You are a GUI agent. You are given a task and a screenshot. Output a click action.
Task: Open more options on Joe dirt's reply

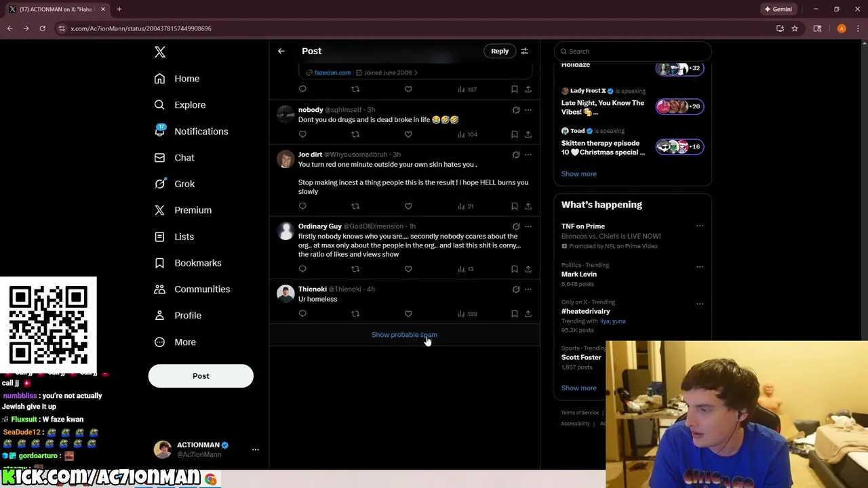pyautogui.click(x=528, y=155)
